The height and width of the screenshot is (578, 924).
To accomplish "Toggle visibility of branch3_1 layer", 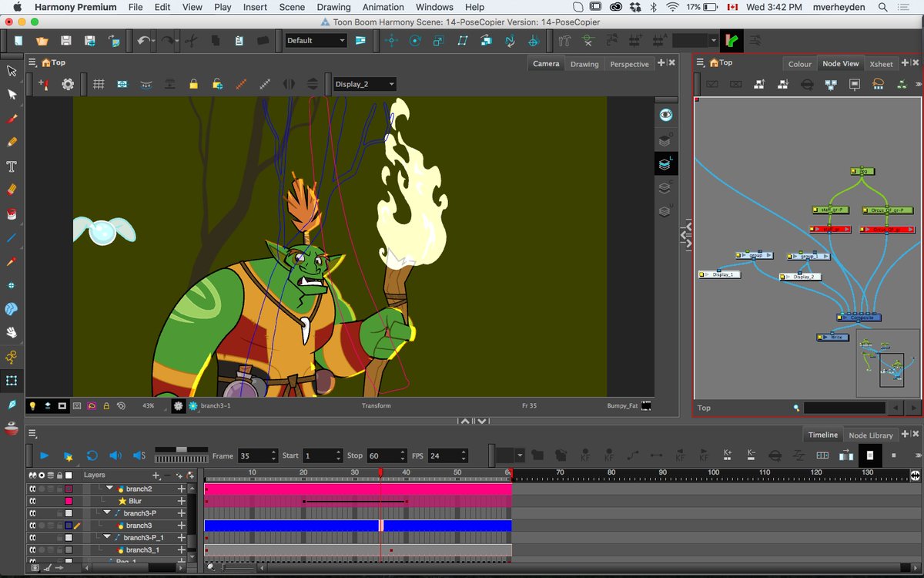I will pyautogui.click(x=33, y=550).
